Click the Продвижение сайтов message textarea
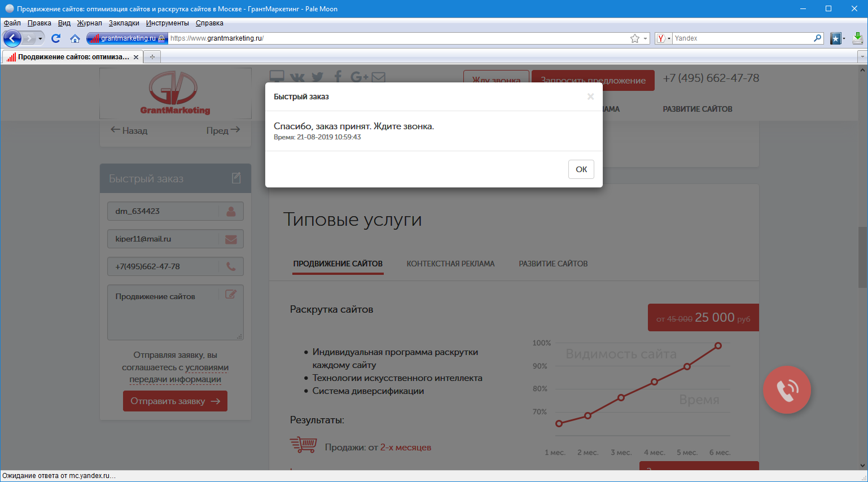868x482 pixels. coord(176,313)
